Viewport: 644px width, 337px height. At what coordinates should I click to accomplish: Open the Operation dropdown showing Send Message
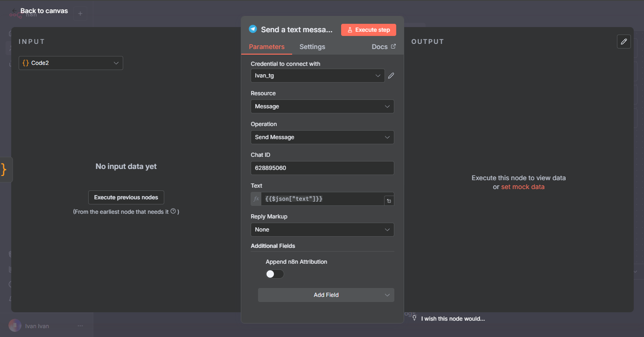coord(322,137)
